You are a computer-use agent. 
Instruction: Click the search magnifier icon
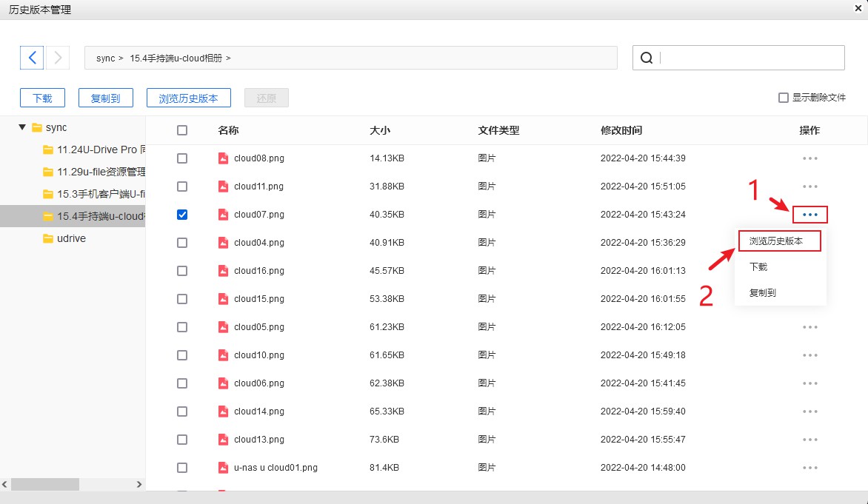click(x=647, y=58)
